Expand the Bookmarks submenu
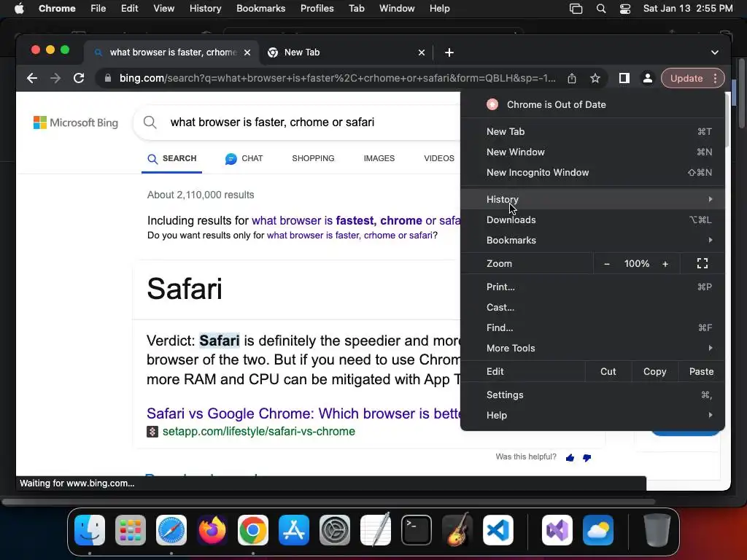This screenshot has height=560, width=747. [x=592, y=240]
